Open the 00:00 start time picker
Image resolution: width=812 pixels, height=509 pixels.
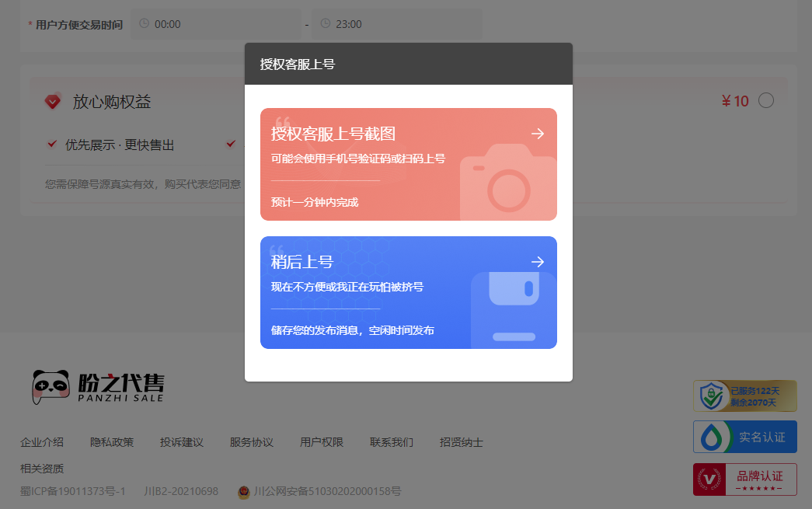click(218, 24)
